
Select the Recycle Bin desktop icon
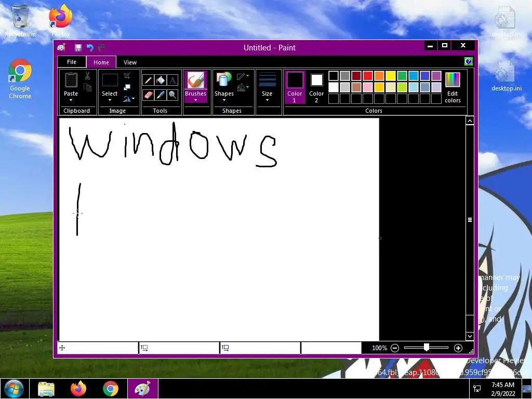point(20,21)
